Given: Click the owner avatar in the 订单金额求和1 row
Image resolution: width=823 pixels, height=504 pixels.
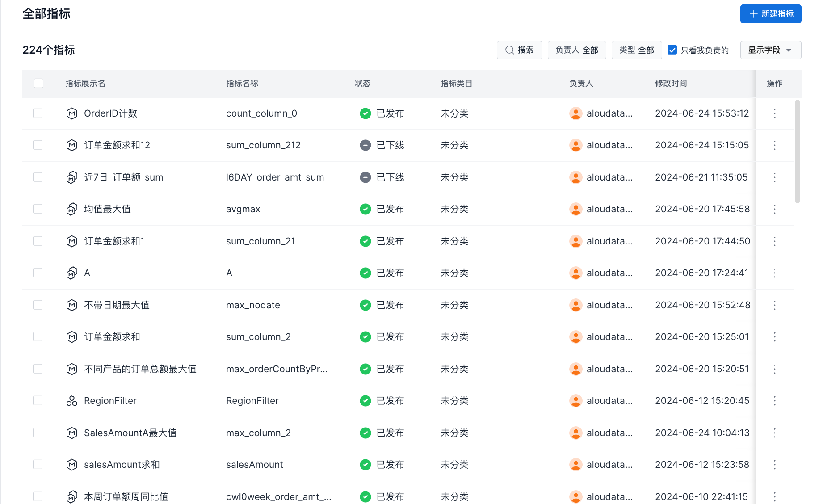Looking at the screenshot, I should 575,241.
